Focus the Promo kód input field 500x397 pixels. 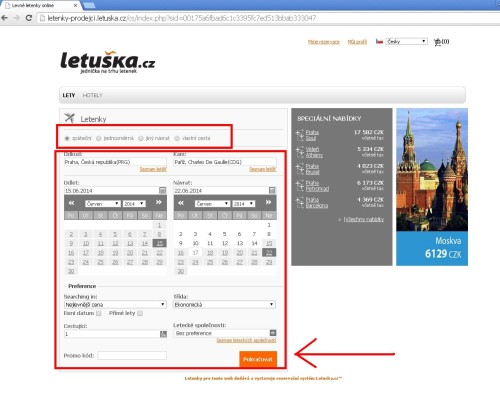pos(132,355)
